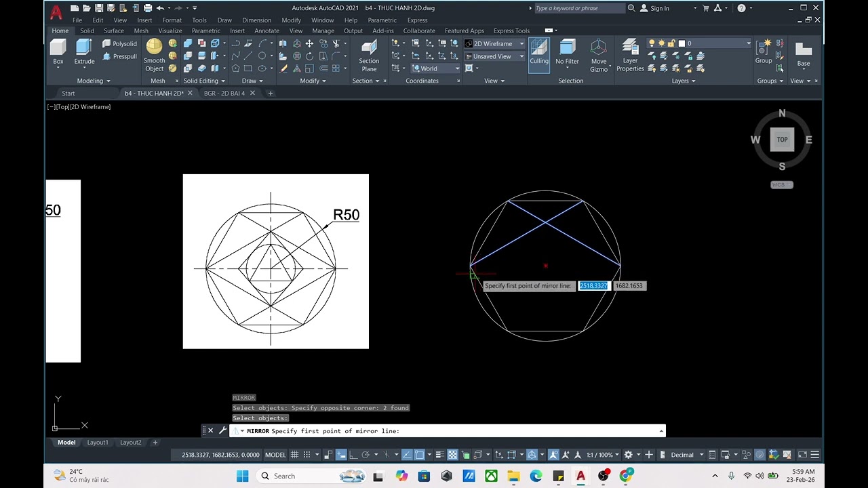Click the AutoCAD application logo button
This screenshot has width=868, height=488.
click(x=56, y=12)
